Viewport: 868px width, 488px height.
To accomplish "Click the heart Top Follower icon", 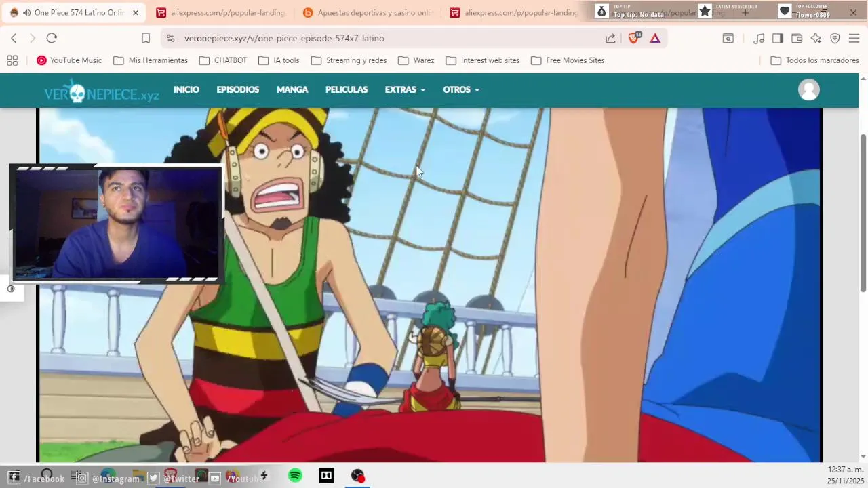I will point(785,11).
